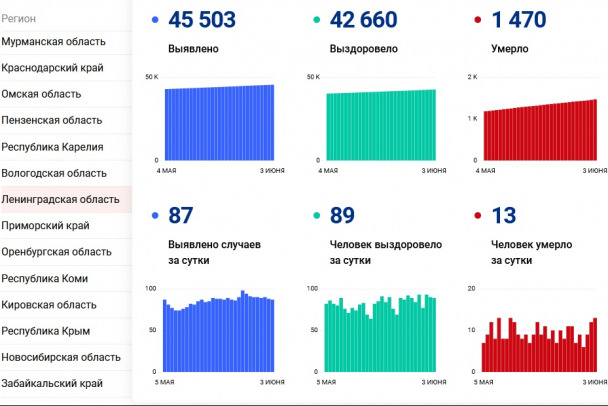The image size is (608, 406).
Task: Pick Новосибирская область in the region list
Action: click(60, 357)
